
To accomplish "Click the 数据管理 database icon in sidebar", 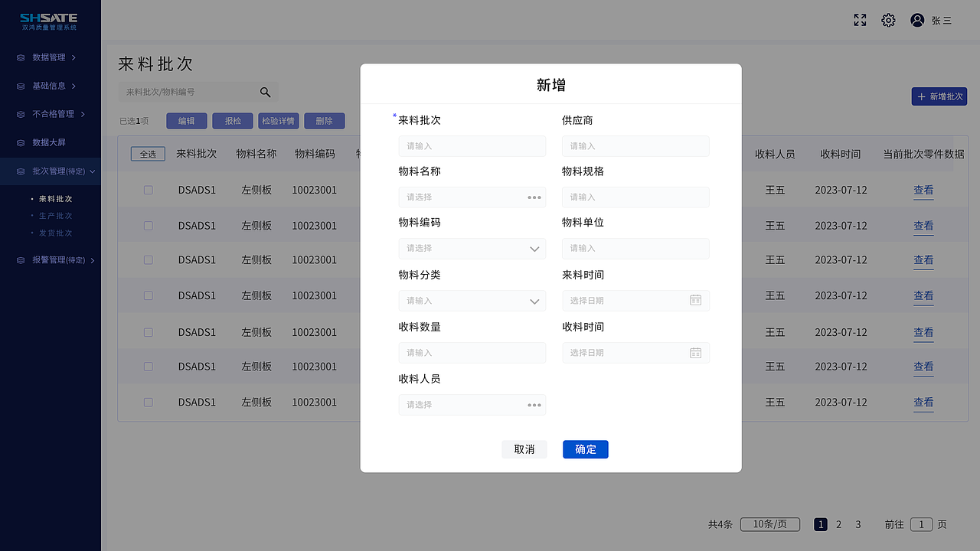I will (20, 57).
